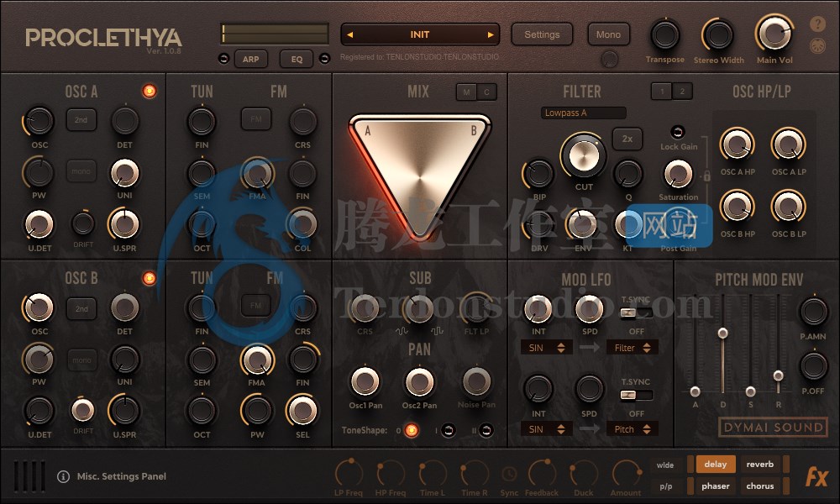Click the Saturation knob
The height and width of the screenshot is (504, 840).
[678, 174]
